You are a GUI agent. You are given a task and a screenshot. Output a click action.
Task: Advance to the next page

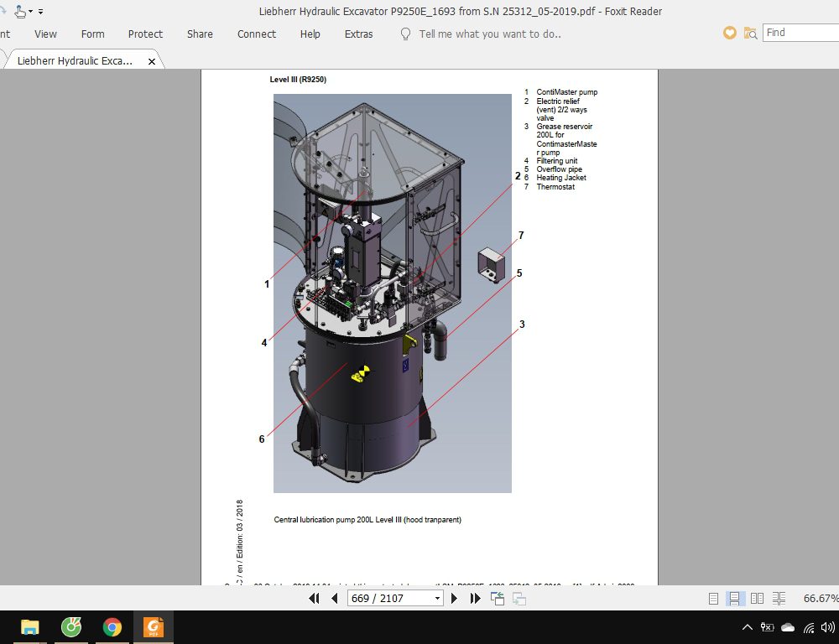pyautogui.click(x=455, y=598)
